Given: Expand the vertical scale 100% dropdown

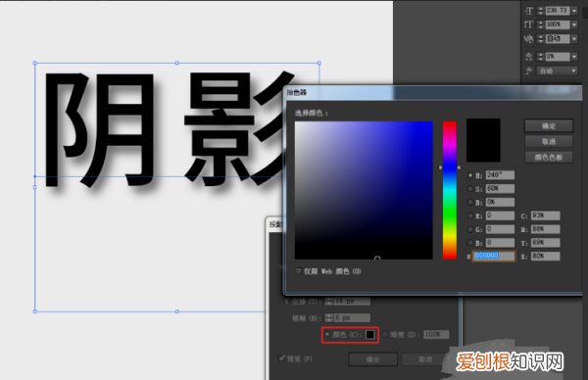Looking at the screenshot, I should pyautogui.click(x=574, y=24).
